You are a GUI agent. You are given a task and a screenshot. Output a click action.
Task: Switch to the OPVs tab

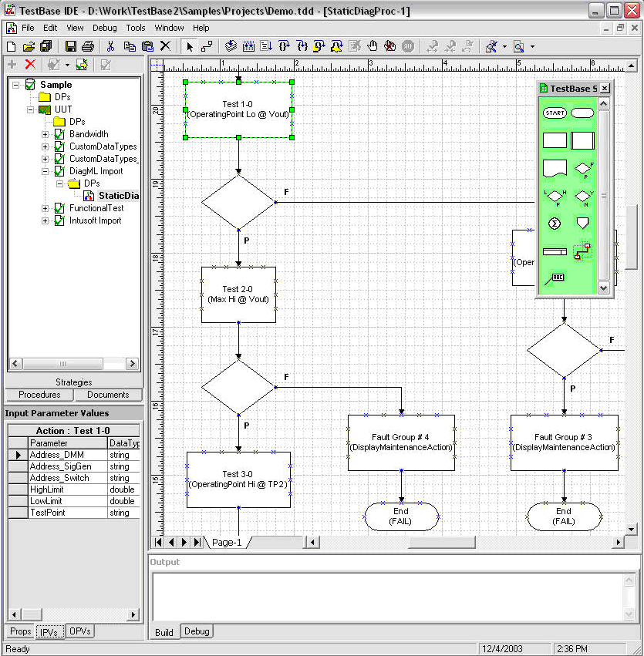point(79,631)
